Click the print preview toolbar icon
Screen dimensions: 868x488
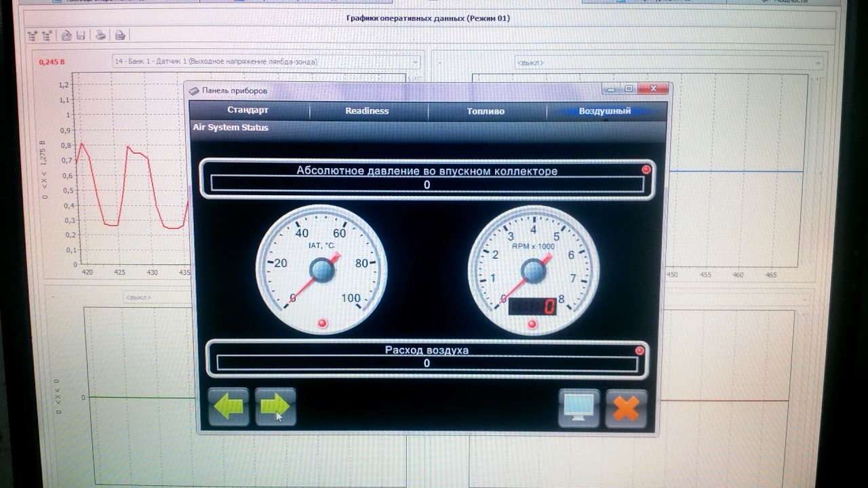pyautogui.click(x=120, y=35)
